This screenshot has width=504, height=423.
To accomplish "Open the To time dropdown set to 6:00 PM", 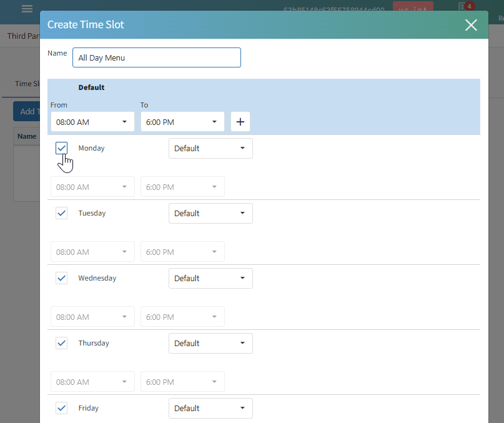I will 182,121.
